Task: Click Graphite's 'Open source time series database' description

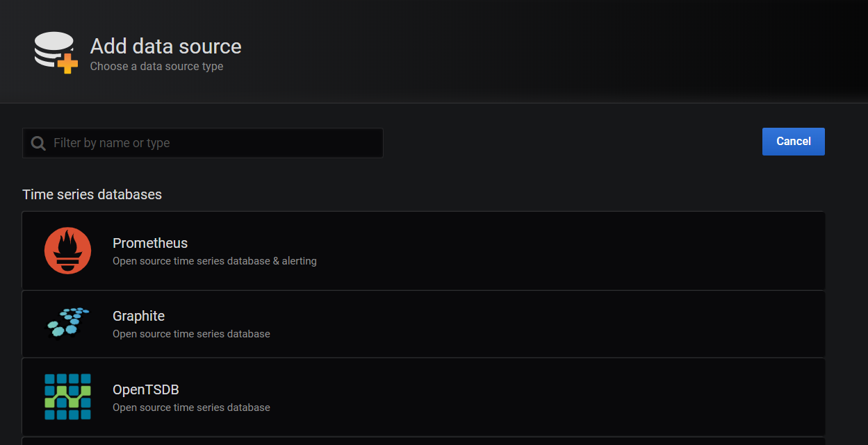Action: pyautogui.click(x=191, y=334)
